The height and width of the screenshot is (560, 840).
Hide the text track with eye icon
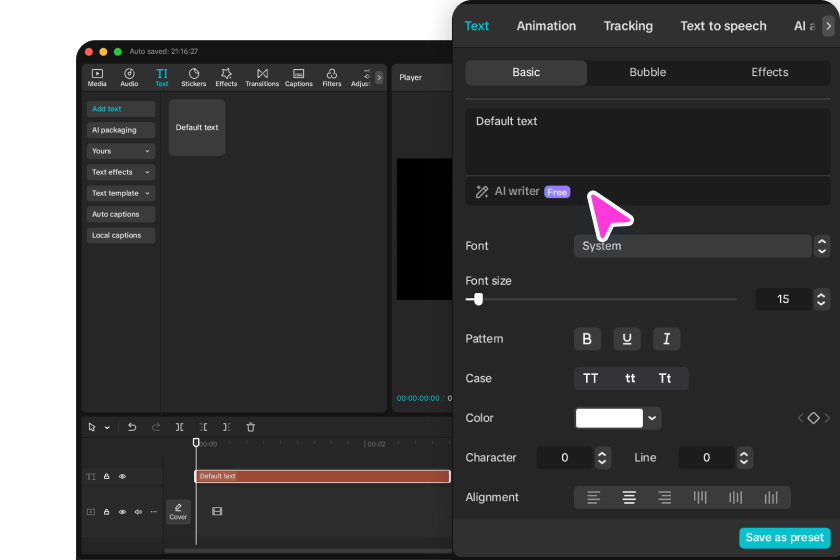pyautogui.click(x=122, y=476)
